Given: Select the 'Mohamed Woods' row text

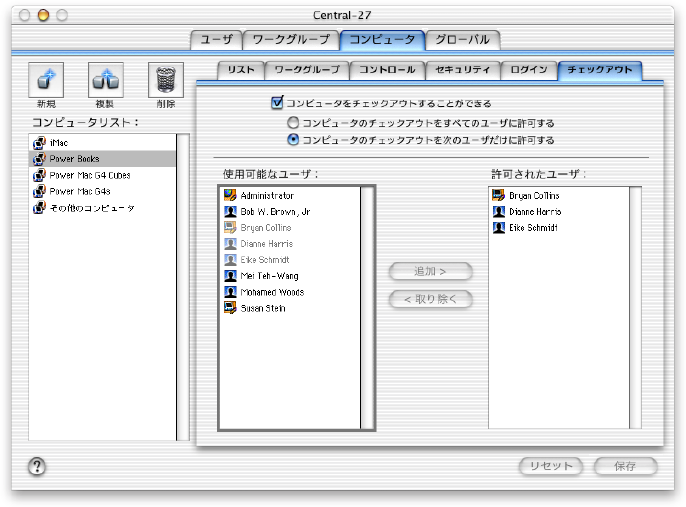Looking at the screenshot, I should [x=272, y=292].
